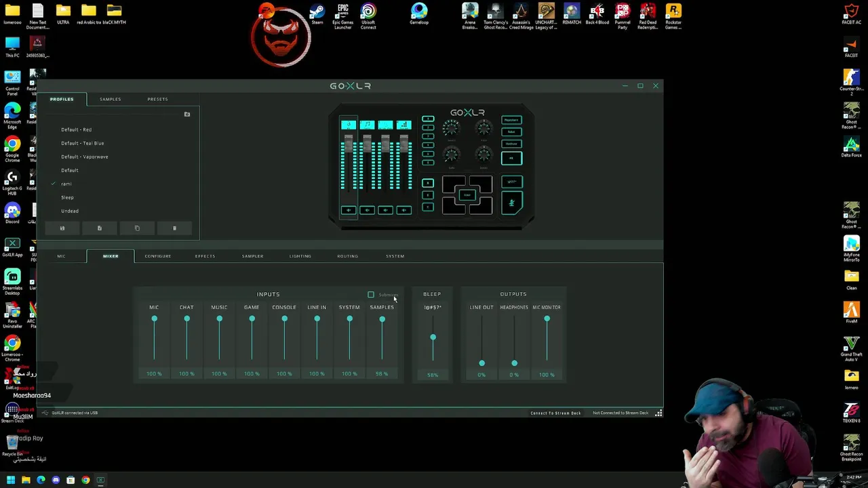
Task: Open the PROFILES tab
Action: [62, 99]
